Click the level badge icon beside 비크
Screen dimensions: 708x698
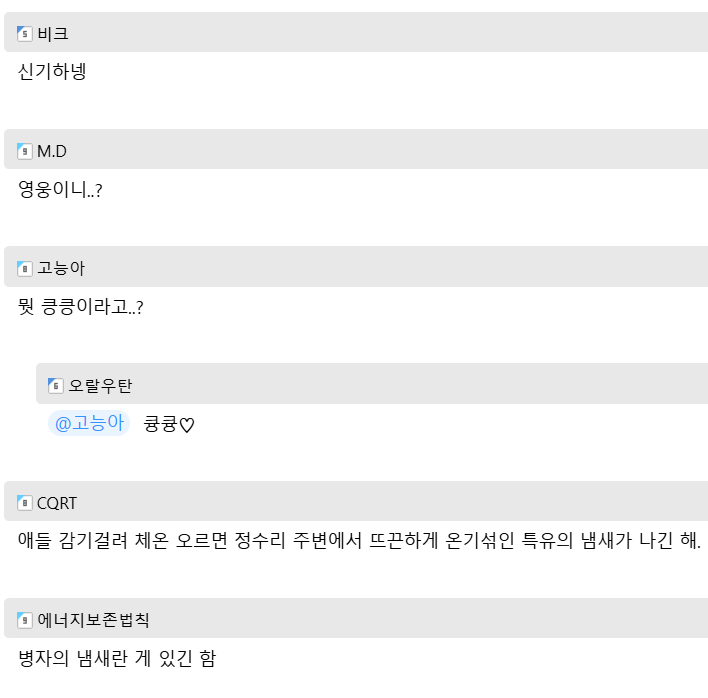(x=25, y=34)
